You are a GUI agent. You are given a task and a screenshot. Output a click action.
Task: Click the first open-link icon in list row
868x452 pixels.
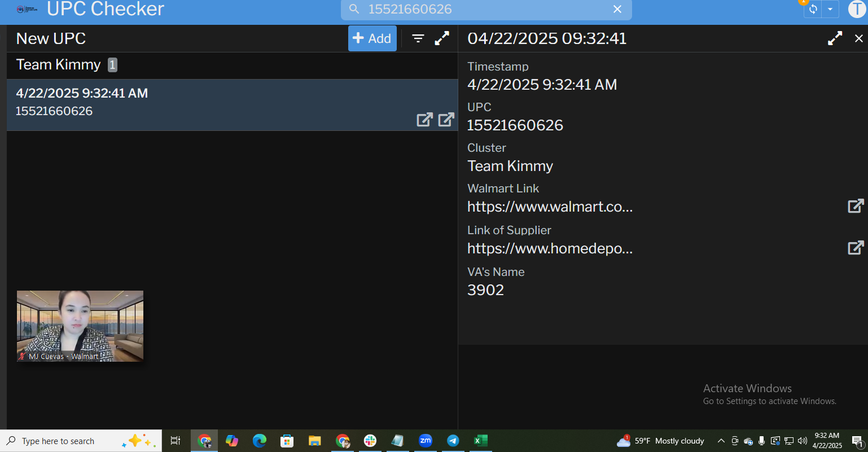[x=424, y=120]
